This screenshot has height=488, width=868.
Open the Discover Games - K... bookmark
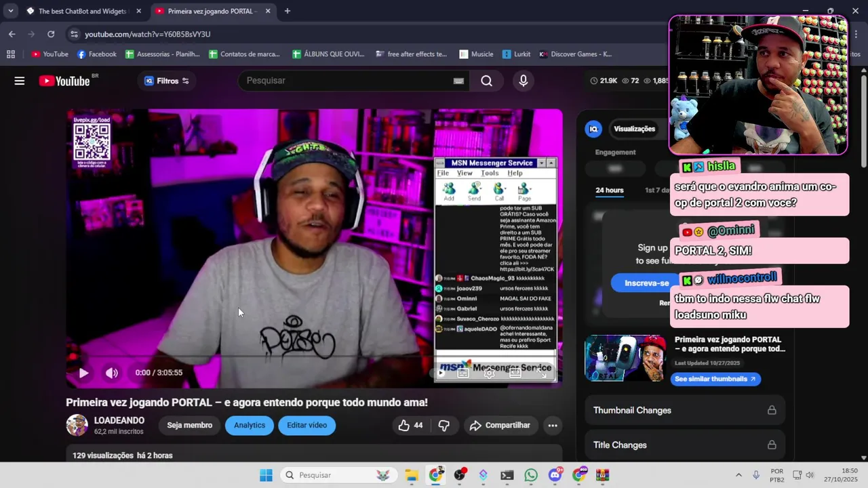click(575, 54)
